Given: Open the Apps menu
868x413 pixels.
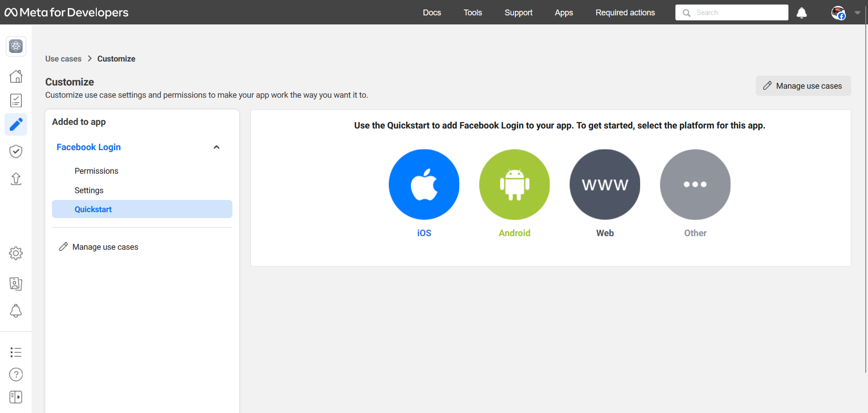Looking at the screenshot, I should coord(564,13).
